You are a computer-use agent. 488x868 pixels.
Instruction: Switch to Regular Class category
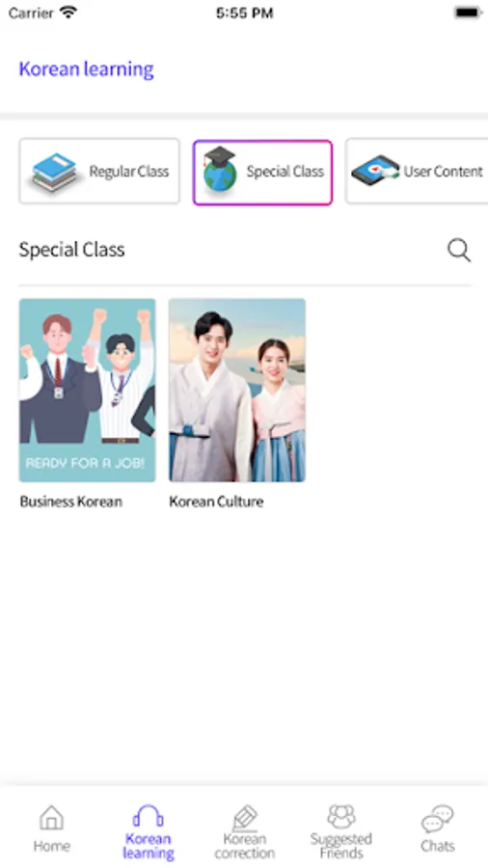[x=99, y=171]
